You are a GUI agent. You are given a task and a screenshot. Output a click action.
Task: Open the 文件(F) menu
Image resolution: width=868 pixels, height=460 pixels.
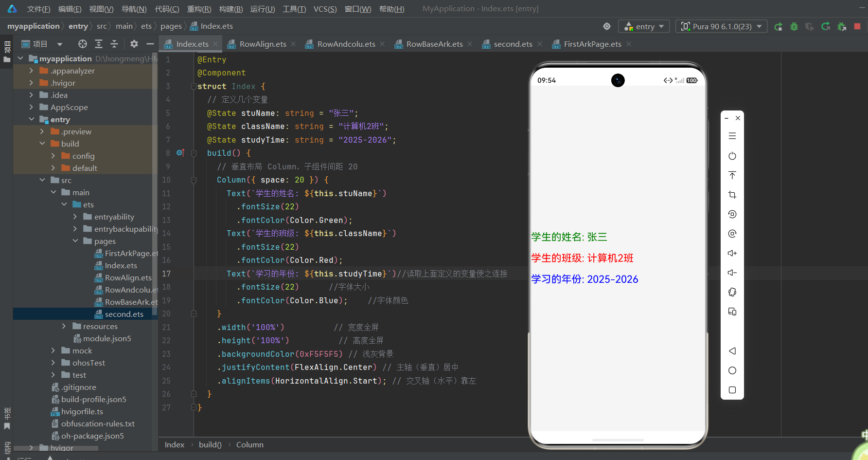pyautogui.click(x=38, y=9)
